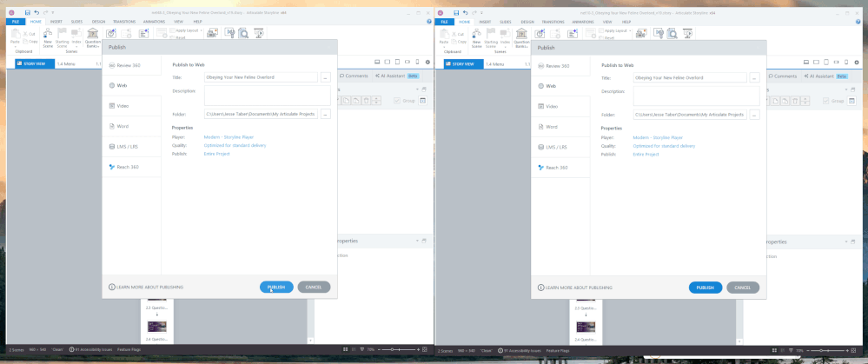Click the desktop view icon in right window

pyautogui.click(x=806, y=62)
